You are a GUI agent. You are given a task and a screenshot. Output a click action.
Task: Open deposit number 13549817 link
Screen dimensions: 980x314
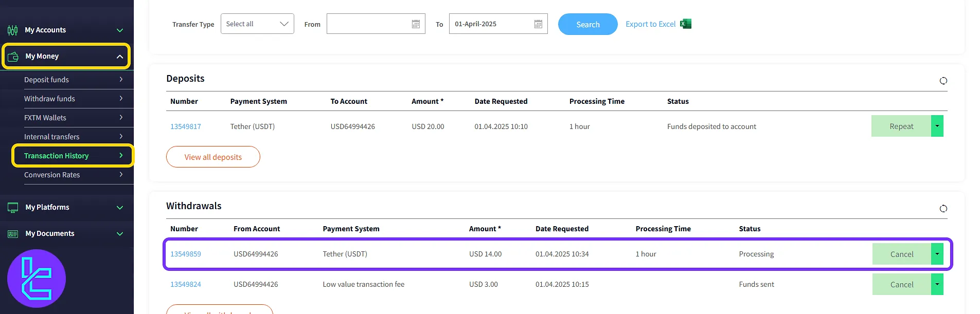pos(186,126)
